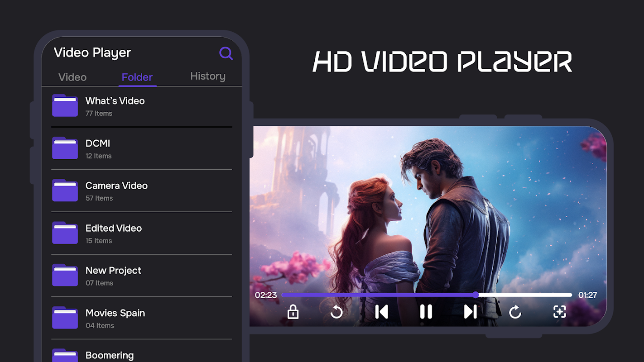
Task: Toggle the fullscreen zoom icon
Action: 560,311
